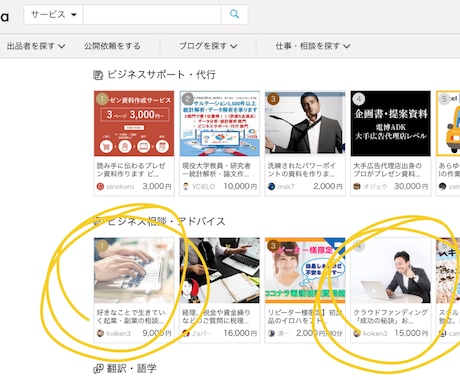The width and height of the screenshot is (460, 380).
Task: Click YCiELO seller avatar icon
Action: pyautogui.click(x=186, y=187)
